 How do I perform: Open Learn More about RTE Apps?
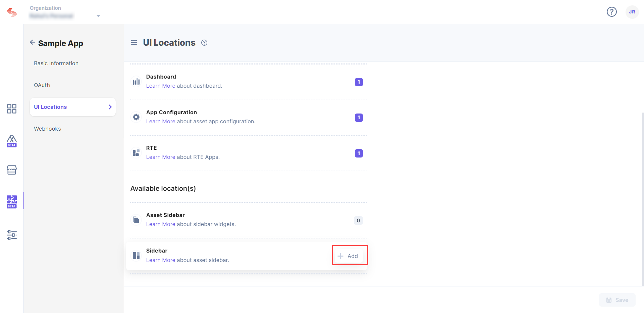(161, 157)
